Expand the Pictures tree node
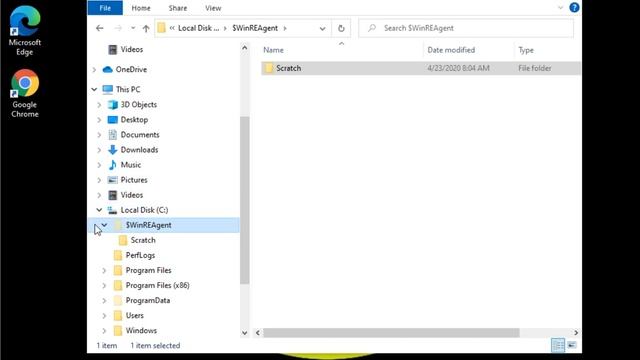Screen dimensions: 640x360 [x=99, y=180]
